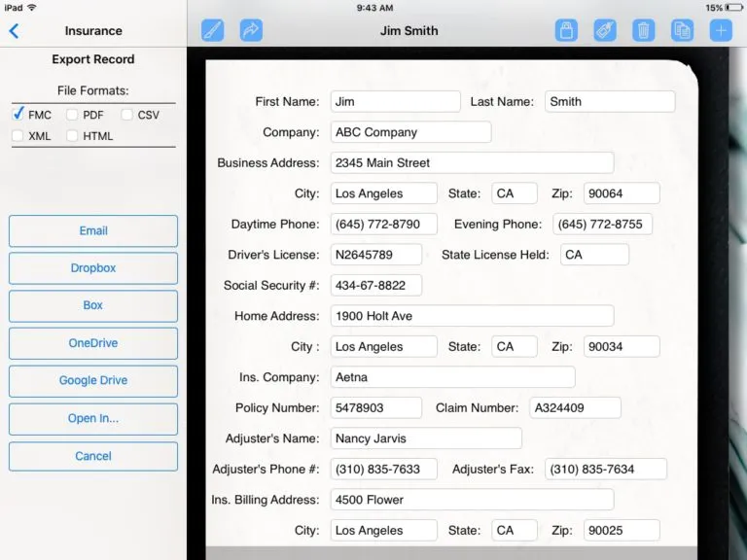Screen dimensions: 747x560
Task: Edit Zip field showing 90025
Action: pyautogui.click(x=622, y=530)
